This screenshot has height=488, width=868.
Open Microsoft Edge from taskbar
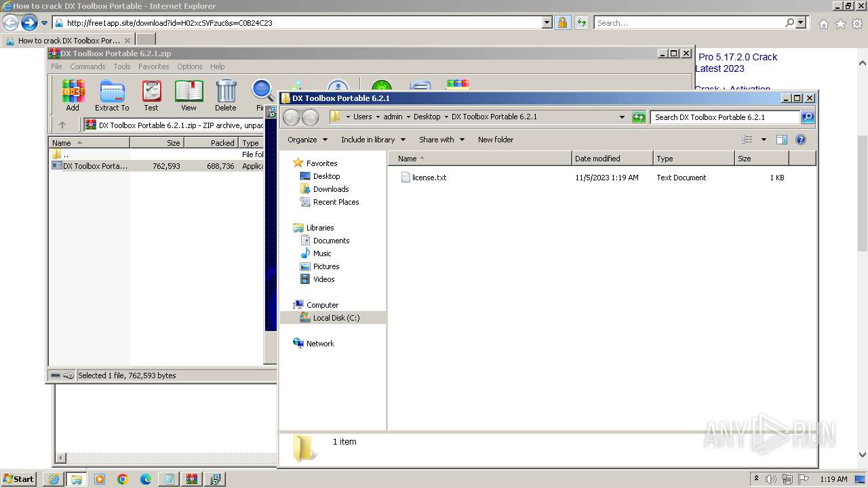(146, 479)
